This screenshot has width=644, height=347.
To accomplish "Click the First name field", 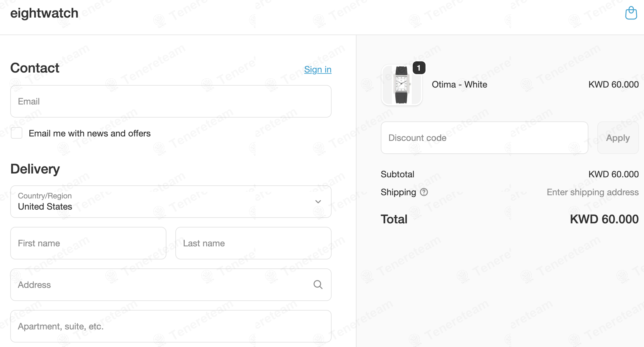I will click(x=88, y=243).
